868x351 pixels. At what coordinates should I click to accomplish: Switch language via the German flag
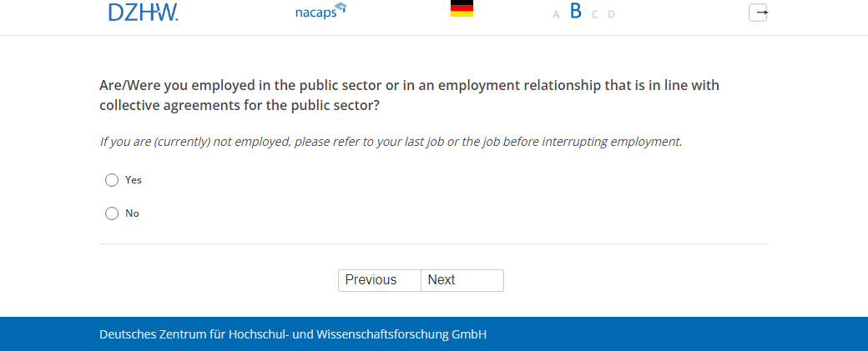pos(462,9)
